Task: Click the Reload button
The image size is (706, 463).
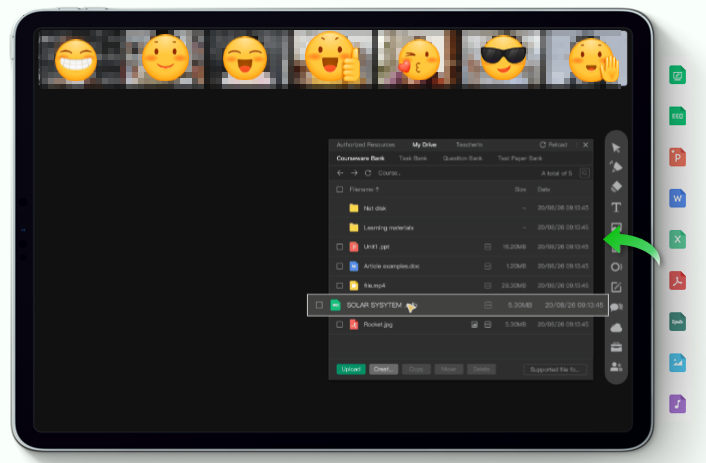Action: [553, 145]
